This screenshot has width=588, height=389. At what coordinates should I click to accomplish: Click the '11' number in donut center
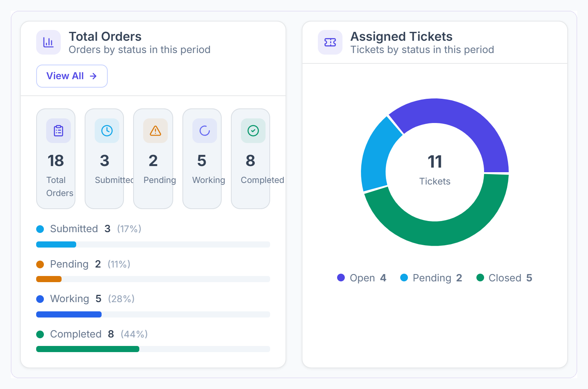coord(435,162)
